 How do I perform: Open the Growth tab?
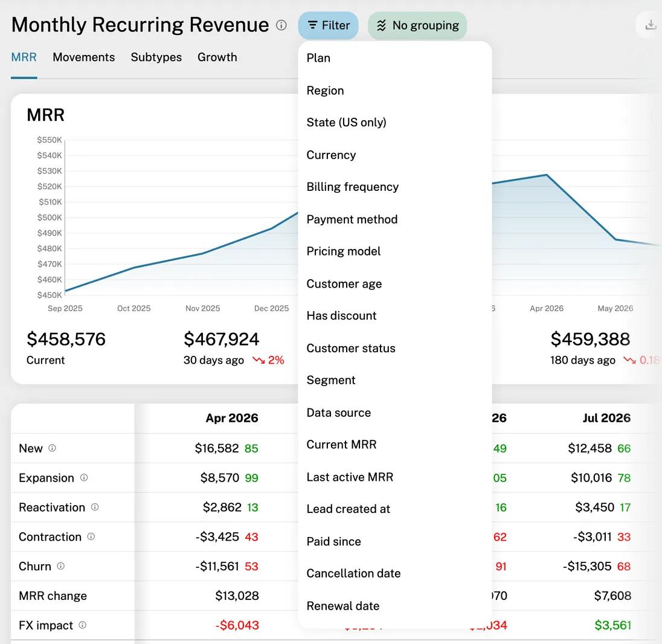click(217, 57)
